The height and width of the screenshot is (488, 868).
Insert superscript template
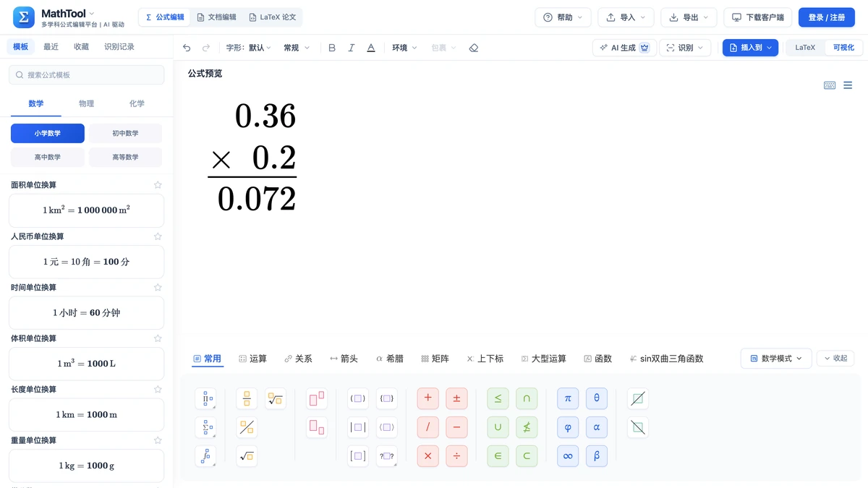point(317,398)
